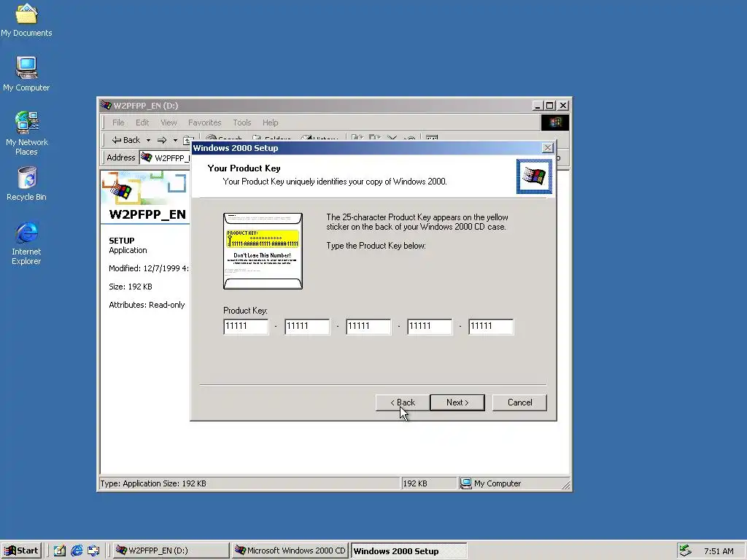Image resolution: width=747 pixels, height=560 pixels.
Task: Open File menu in Explorer window
Action: 118,122
